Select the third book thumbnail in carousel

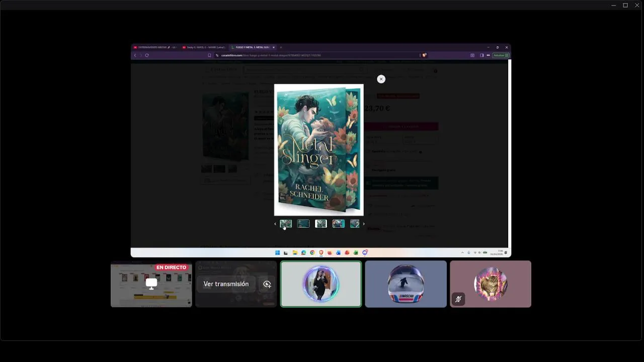pyautogui.click(x=321, y=224)
